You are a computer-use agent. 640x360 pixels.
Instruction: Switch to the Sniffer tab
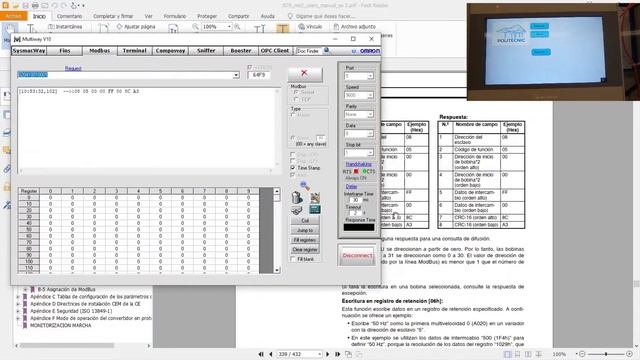tap(206, 51)
